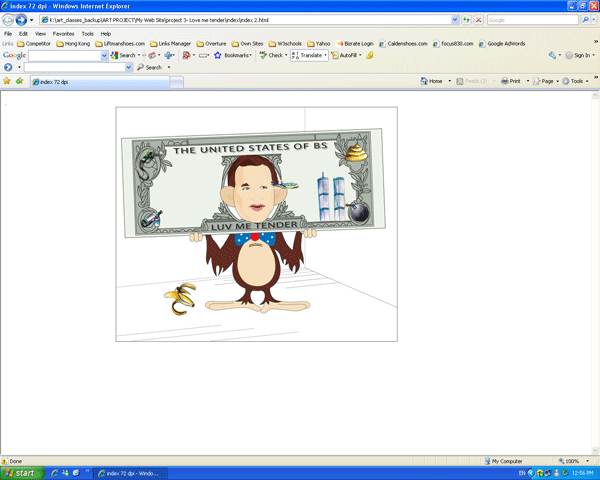Expand the Tools command bar dropdown
This screenshot has height=480, width=600.
(577, 81)
